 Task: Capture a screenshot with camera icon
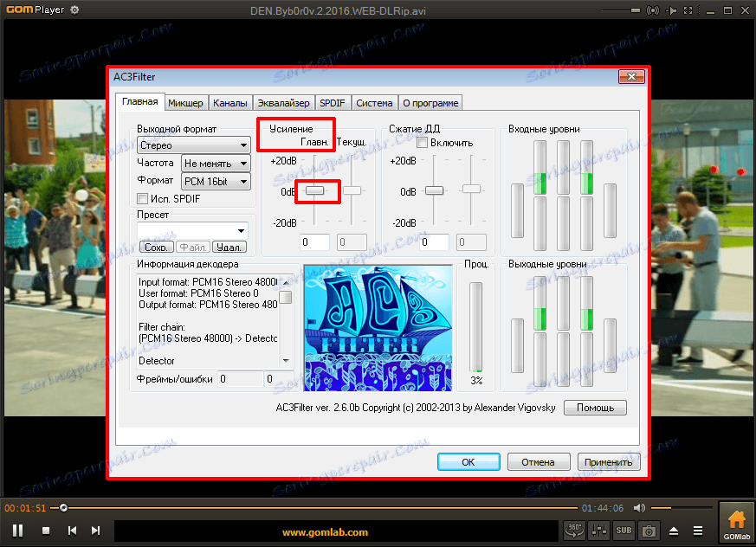point(649,531)
